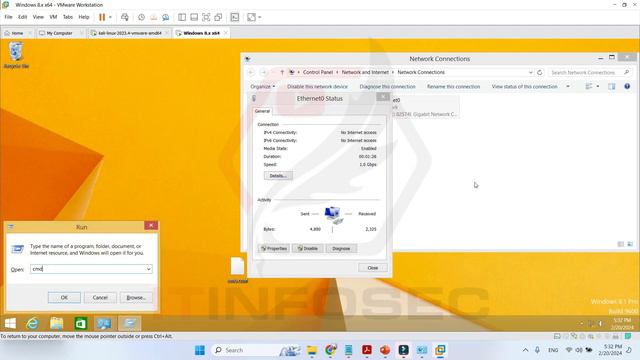Open the VMware File menu
The width and height of the screenshot is (640, 360).
pos(9,17)
